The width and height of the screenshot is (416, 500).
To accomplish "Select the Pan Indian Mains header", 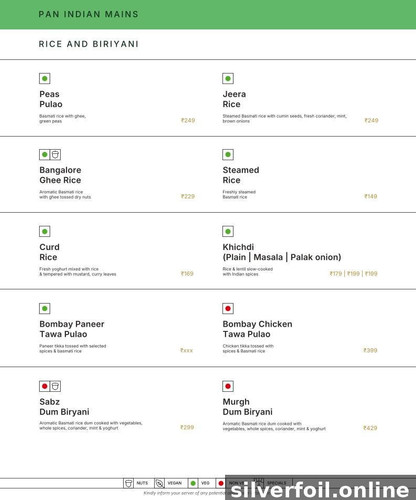I will [88, 14].
